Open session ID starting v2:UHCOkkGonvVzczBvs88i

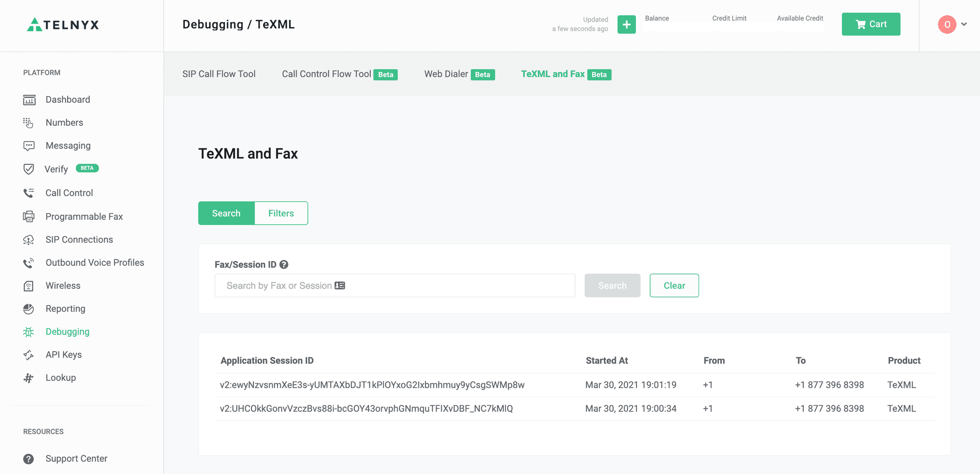pos(367,409)
